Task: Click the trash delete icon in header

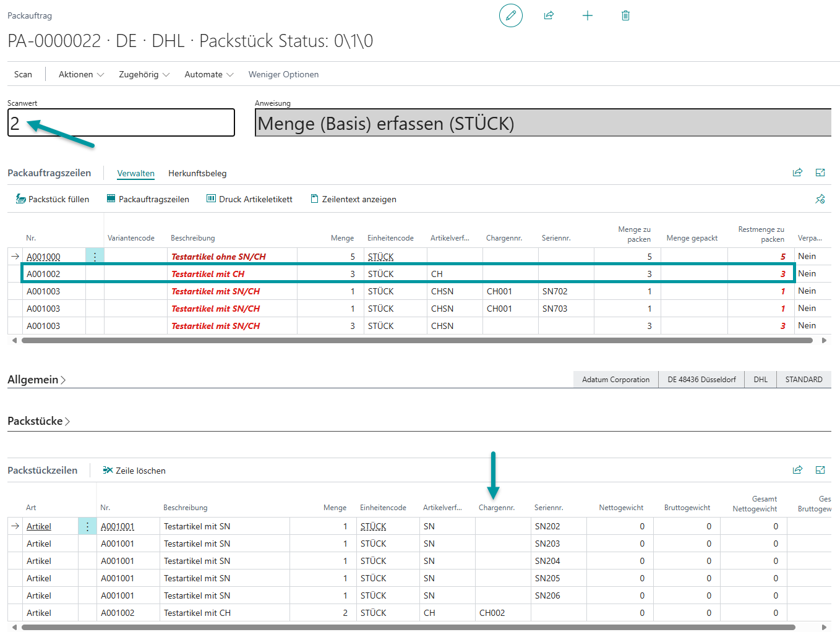Action: tap(625, 15)
